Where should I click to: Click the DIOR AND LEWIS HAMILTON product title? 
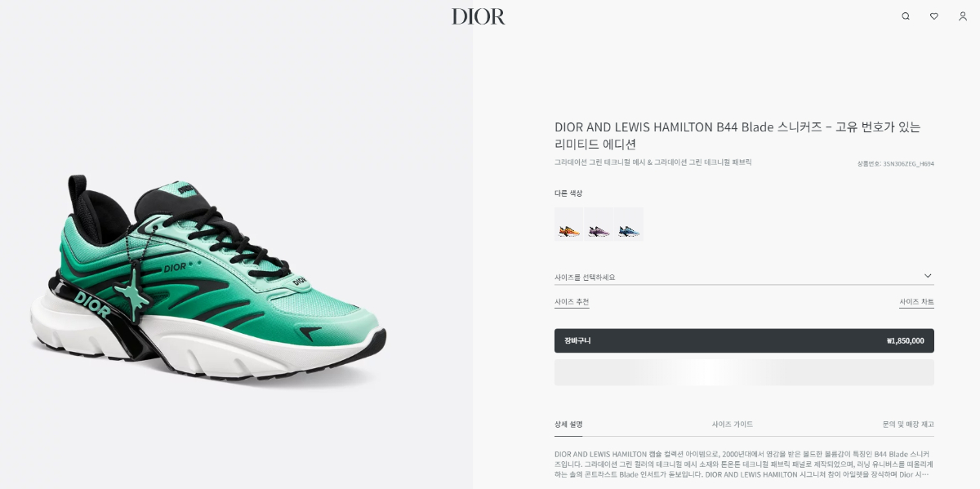coord(737,136)
